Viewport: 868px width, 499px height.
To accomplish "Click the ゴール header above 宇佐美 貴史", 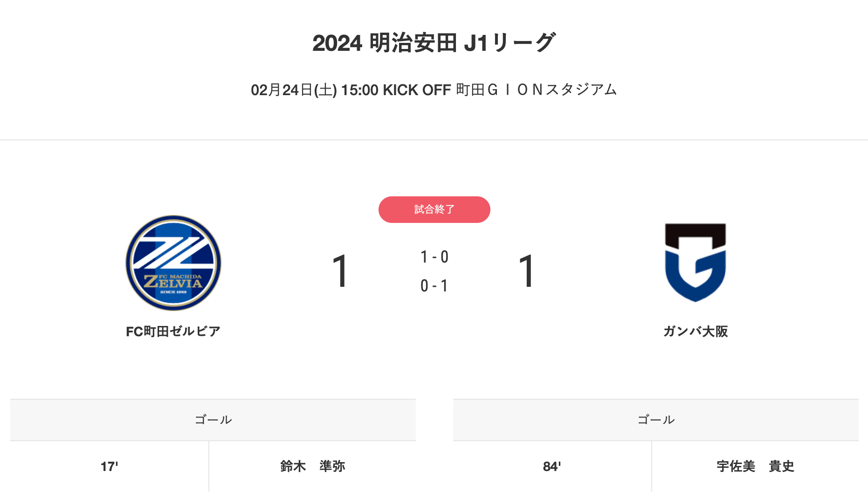I will pos(655,420).
